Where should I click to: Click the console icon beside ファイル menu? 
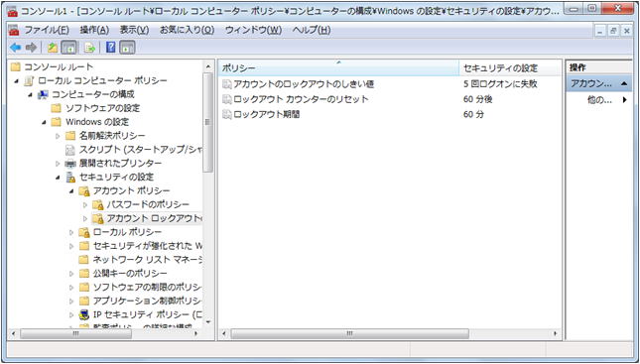[14, 30]
